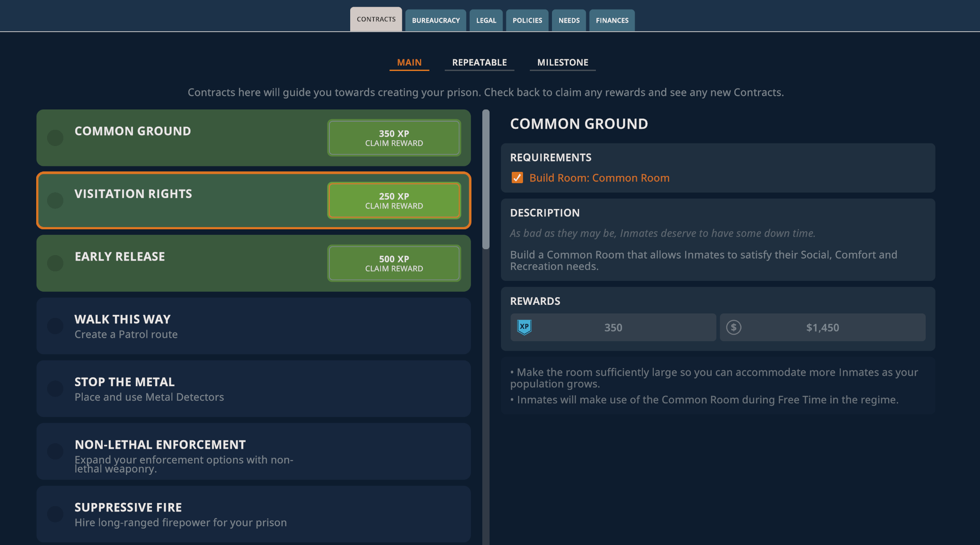980x545 pixels.
Task: Click the status circle beside Suppressive Fire
Action: [x=55, y=514]
